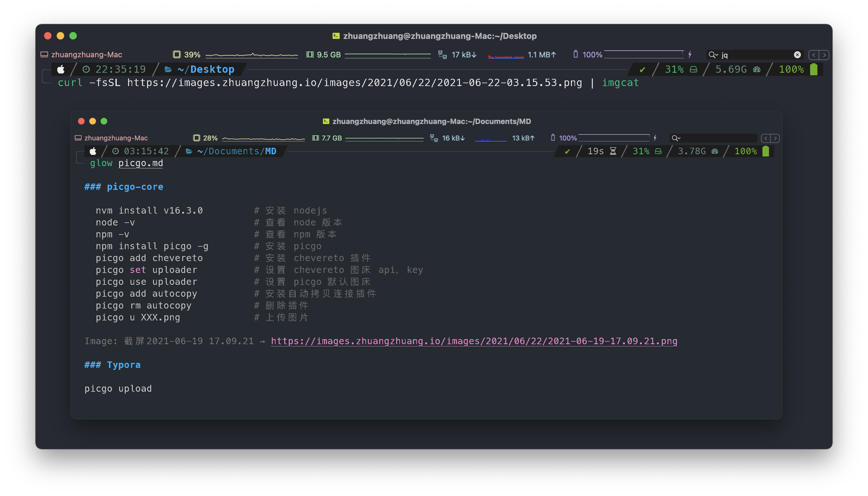Viewport: 868px width, 496px height.
Task: Click the green battery icon in outer prompt
Action: pyautogui.click(x=814, y=69)
